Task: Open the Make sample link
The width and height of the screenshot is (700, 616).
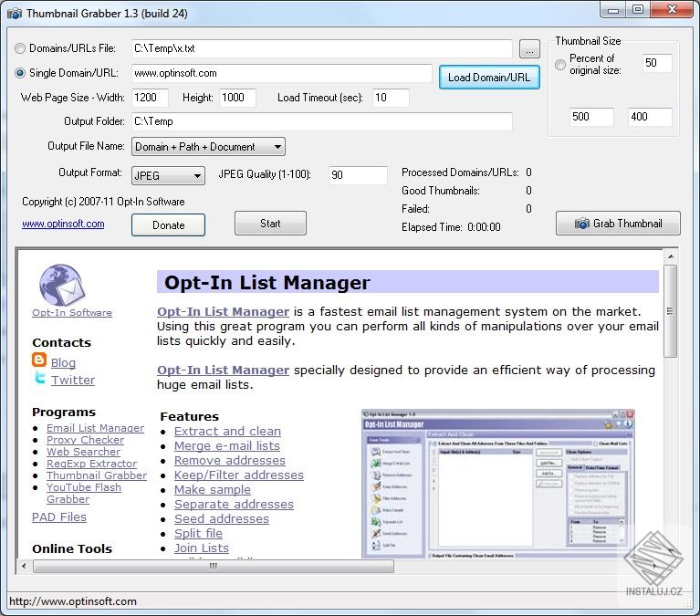Action: tap(213, 490)
